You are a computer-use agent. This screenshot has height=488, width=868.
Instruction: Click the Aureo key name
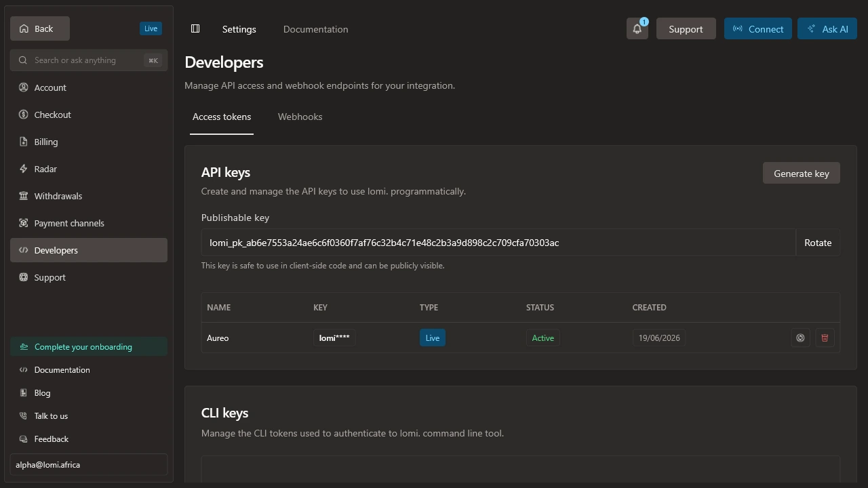(218, 338)
